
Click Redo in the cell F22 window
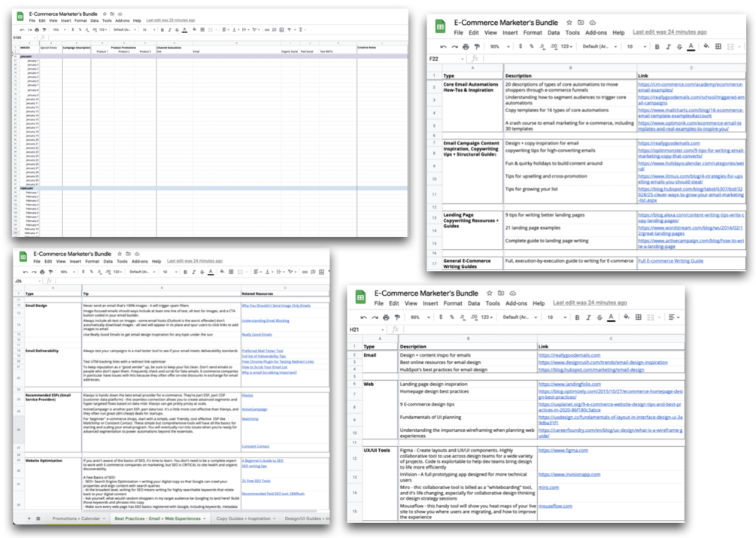click(454, 47)
